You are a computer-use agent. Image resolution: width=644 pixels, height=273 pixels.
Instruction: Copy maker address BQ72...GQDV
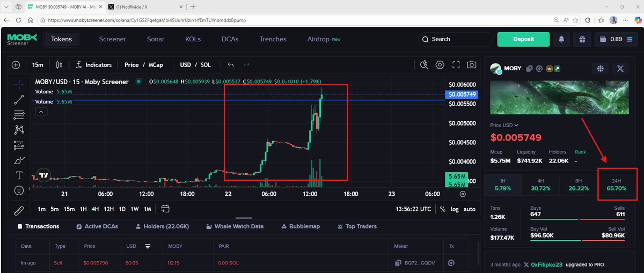tap(398, 263)
